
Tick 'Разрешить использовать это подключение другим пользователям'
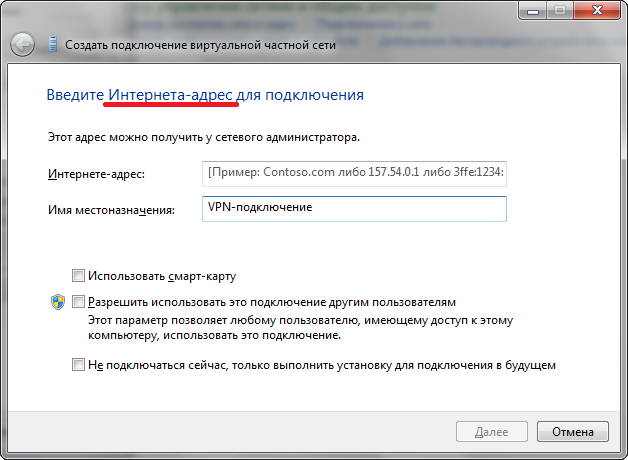point(79,301)
